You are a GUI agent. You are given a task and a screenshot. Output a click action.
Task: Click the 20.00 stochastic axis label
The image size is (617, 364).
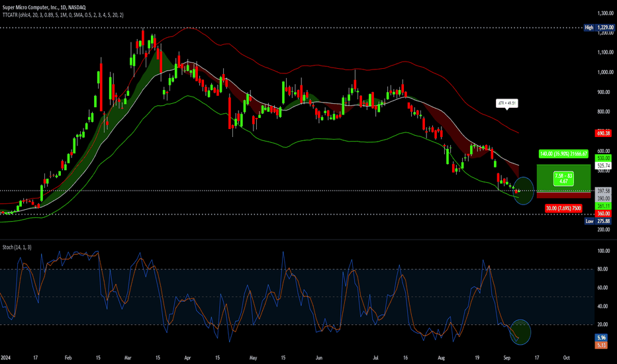(604, 325)
